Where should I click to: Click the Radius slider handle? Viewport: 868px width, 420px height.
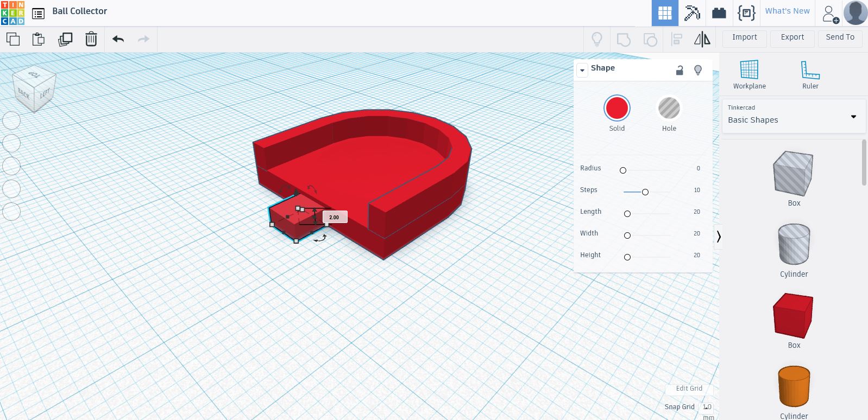tap(623, 170)
